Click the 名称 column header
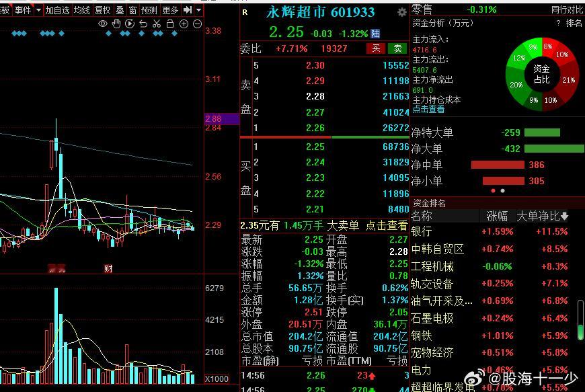 [422, 216]
